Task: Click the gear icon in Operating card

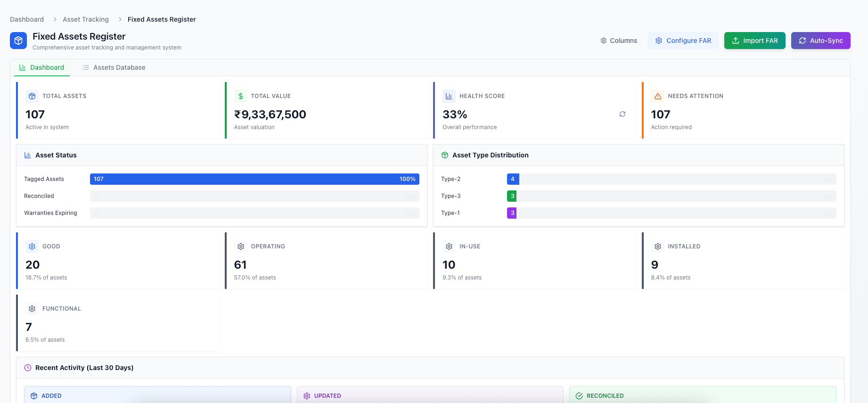Action: coord(241,247)
